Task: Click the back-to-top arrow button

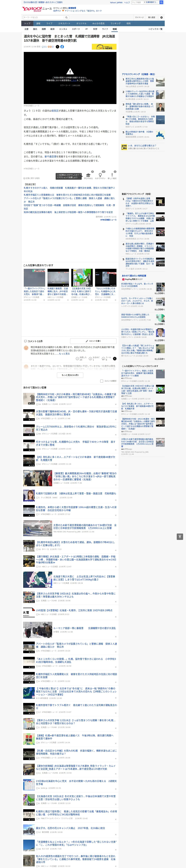Action: click(x=180, y=536)
